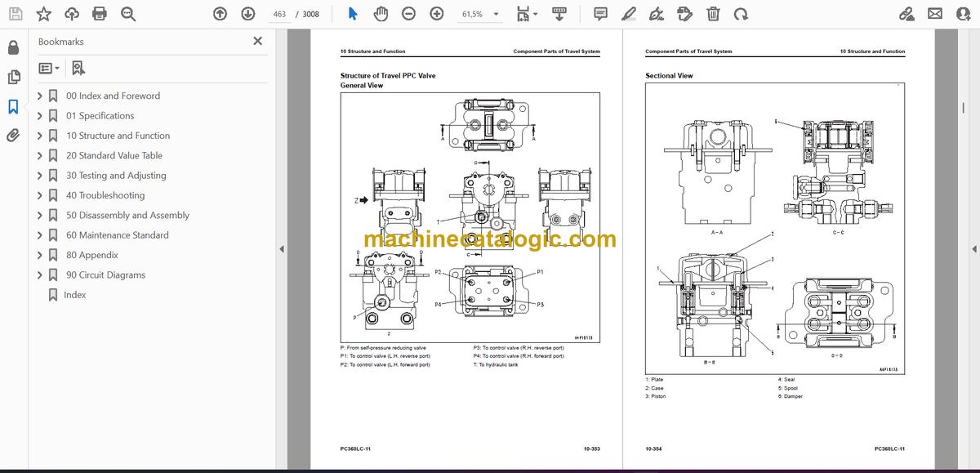Activate the hand pan tool
980x473 pixels.
coord(381,14)
